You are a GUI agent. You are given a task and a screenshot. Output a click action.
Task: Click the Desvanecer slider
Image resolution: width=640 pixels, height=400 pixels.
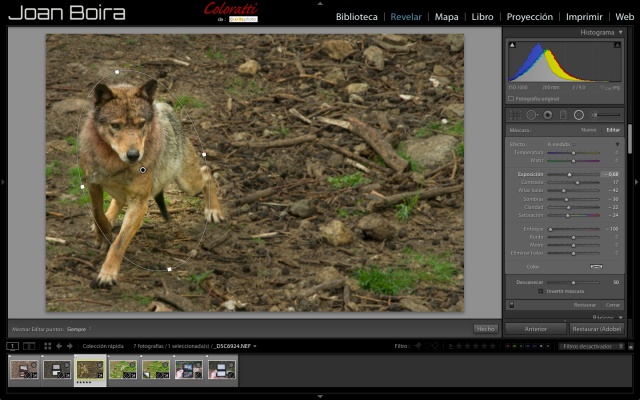pyautogui.click(x=573, y=282)
